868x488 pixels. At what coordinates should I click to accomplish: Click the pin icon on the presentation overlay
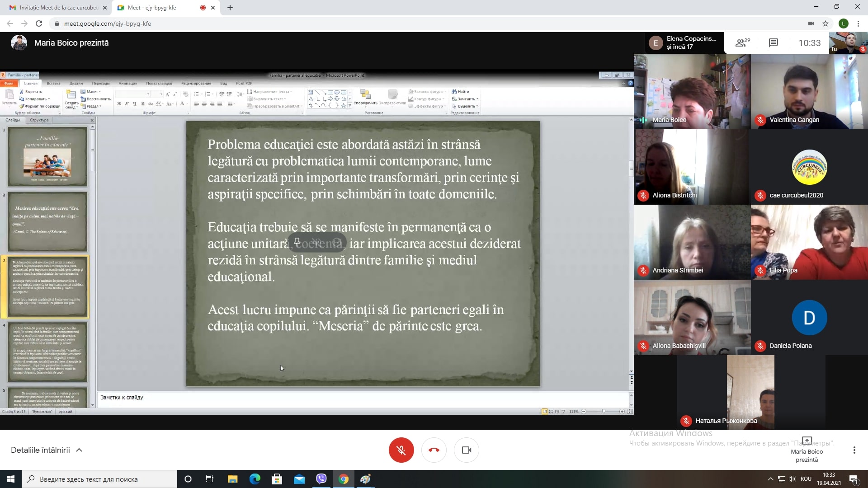coord(297,241)
